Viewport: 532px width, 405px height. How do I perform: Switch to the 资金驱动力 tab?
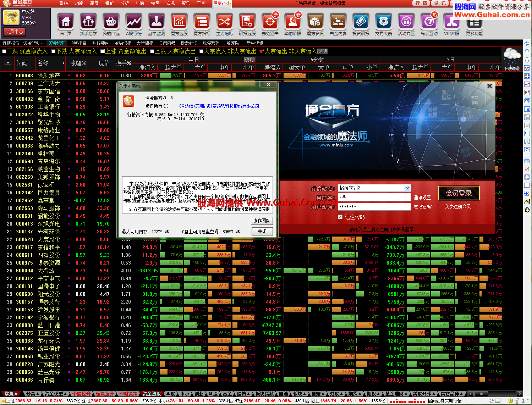pyautogui.click(x=34, y=43)
